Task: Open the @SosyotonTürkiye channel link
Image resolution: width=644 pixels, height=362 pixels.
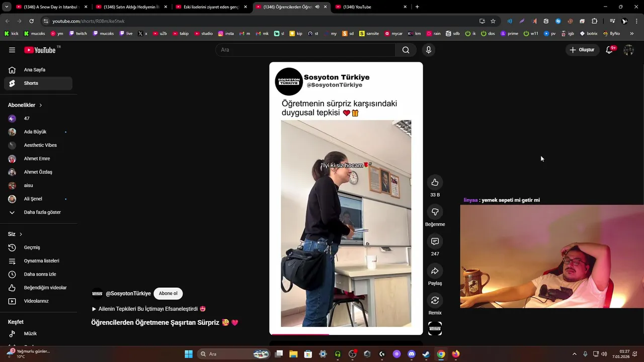Action: point(128,294)
